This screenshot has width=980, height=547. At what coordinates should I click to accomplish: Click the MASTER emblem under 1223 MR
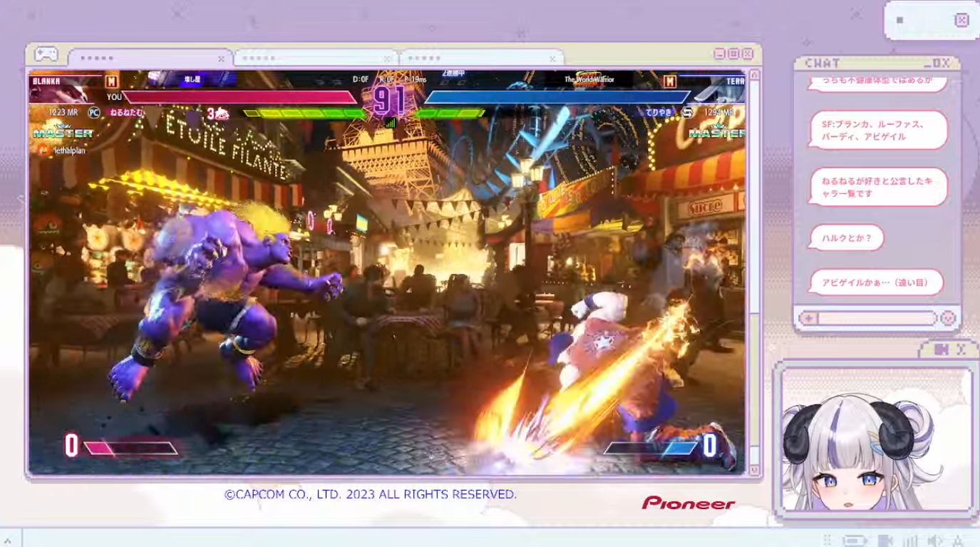pyautogui.click(x=63, y=132)
